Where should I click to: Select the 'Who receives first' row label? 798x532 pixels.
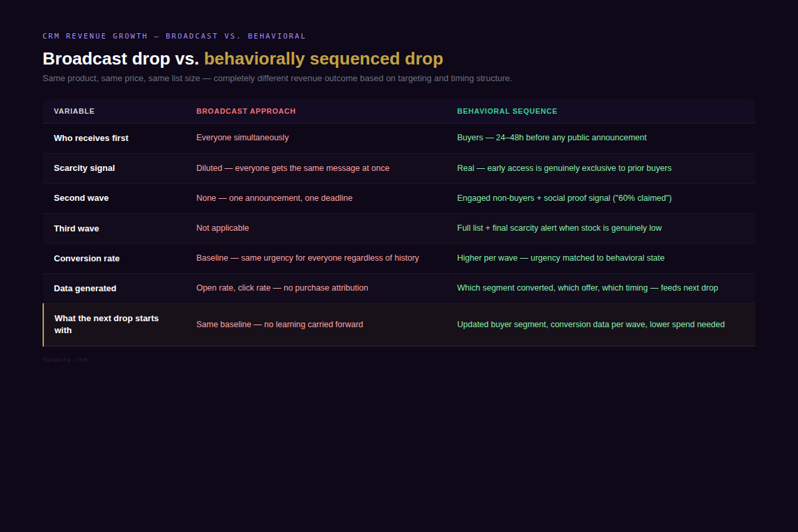91,138
